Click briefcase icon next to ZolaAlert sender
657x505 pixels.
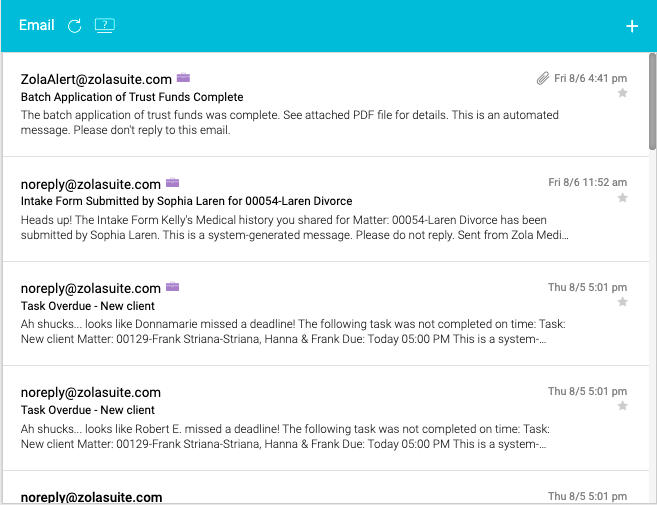(183, 78)
